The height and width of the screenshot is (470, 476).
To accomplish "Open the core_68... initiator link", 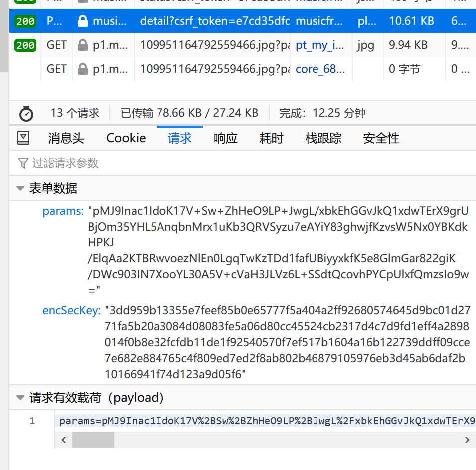I will pos(319,69).
